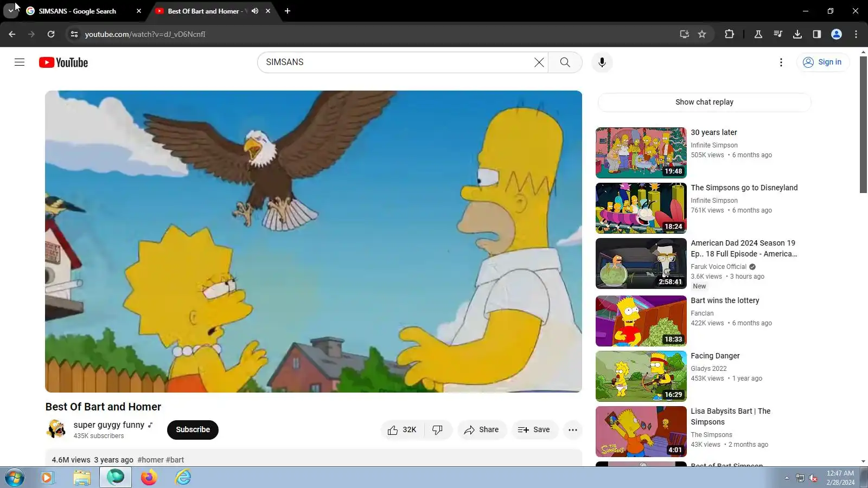Close the Best Of Bart and Homer tab

(268, 11)
